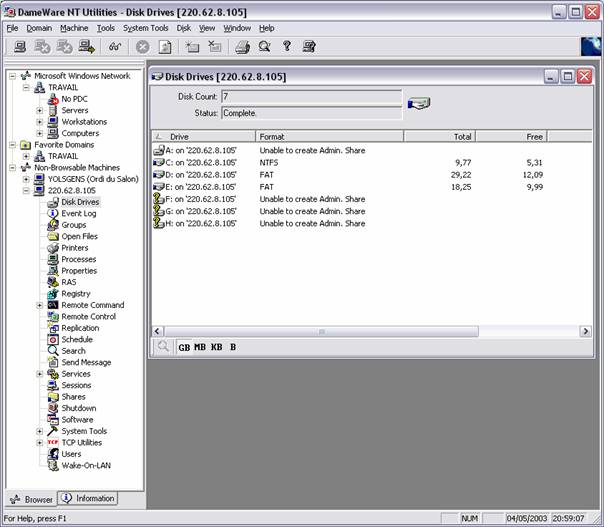
Task: Open the File menu
Action: click(12, 28)
